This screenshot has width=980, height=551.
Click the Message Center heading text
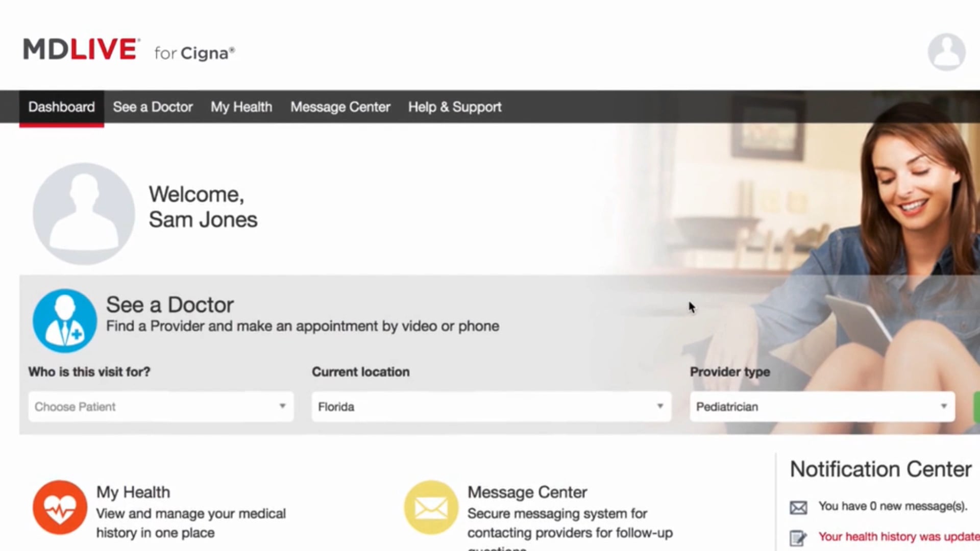tap(527, 492)
